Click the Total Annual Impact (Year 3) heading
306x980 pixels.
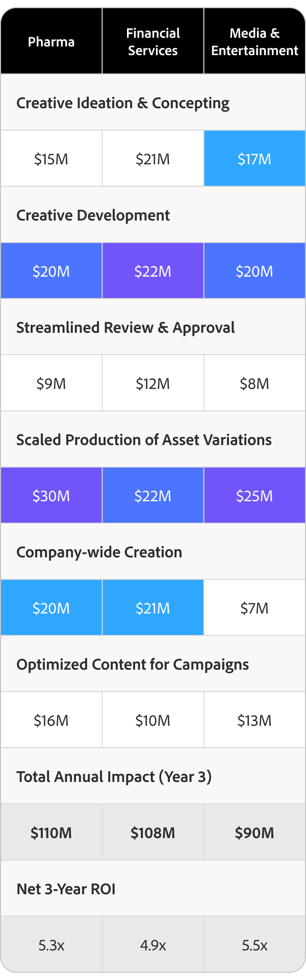click(114, 777)
